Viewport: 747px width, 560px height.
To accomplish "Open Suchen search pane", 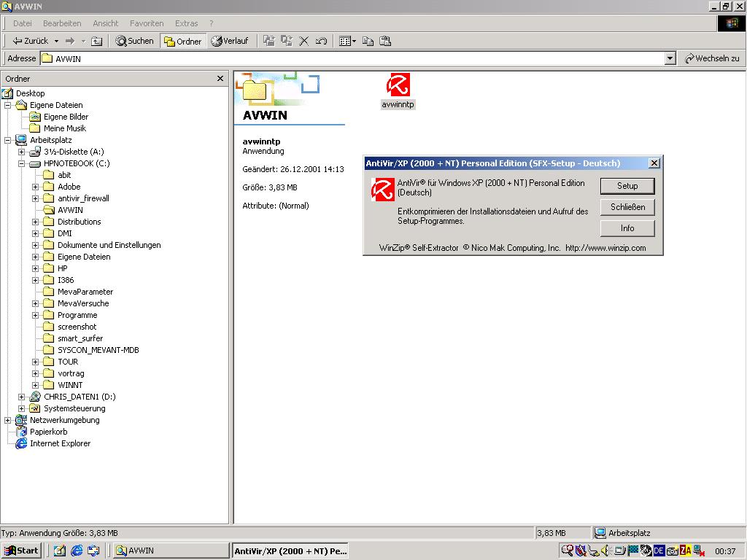I will pyautogui.click(x=135, y=42).
